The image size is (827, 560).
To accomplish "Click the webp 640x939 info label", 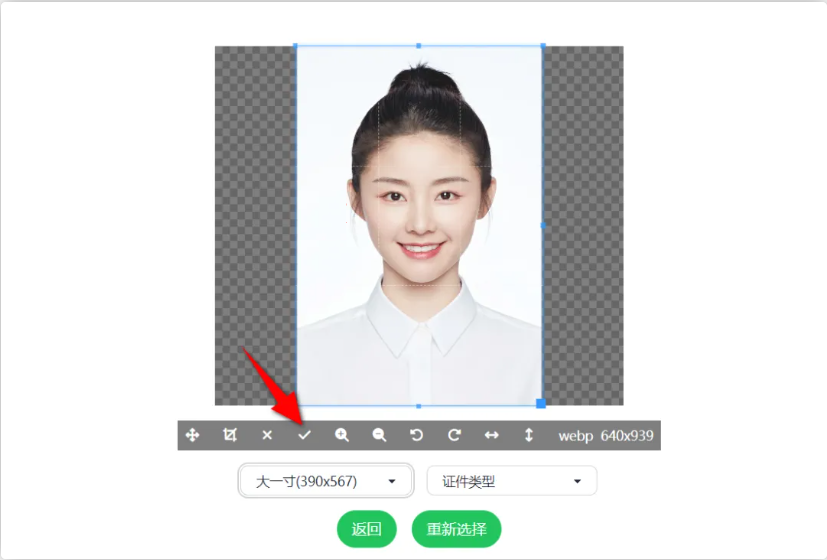I will coord(604,435).
